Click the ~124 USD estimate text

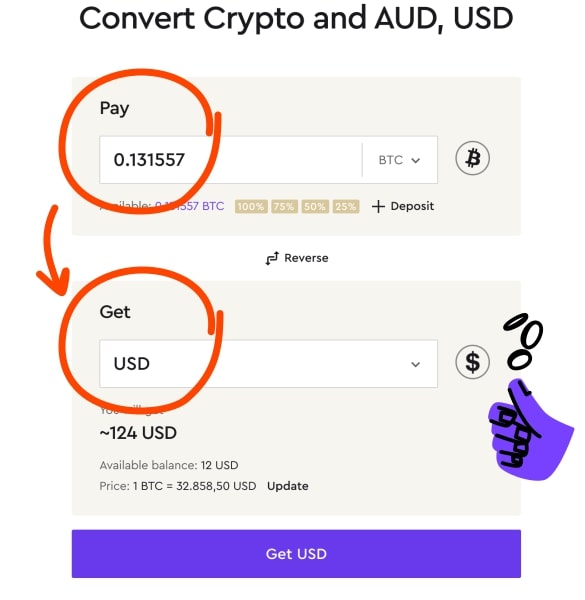click(x=138, y=433)
